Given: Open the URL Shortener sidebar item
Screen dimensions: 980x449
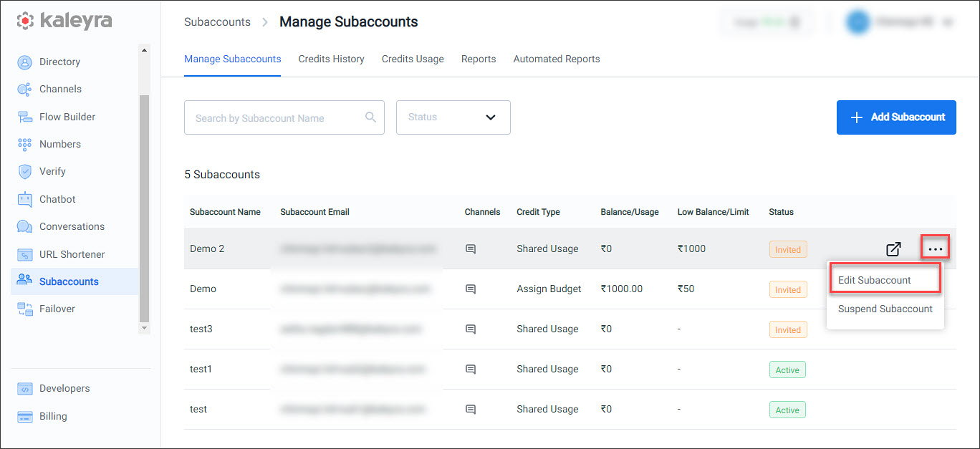Looking at the screenshot, I should [x=72, y=254].
